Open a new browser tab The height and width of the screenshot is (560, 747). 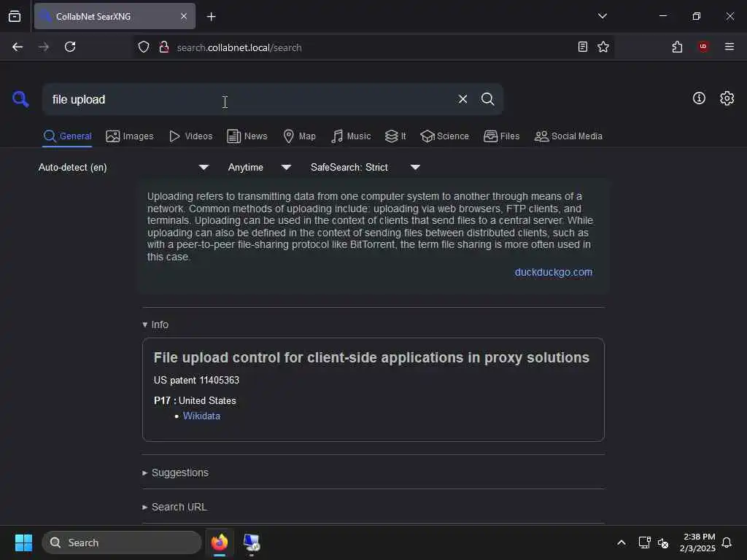tap(211, 17)
